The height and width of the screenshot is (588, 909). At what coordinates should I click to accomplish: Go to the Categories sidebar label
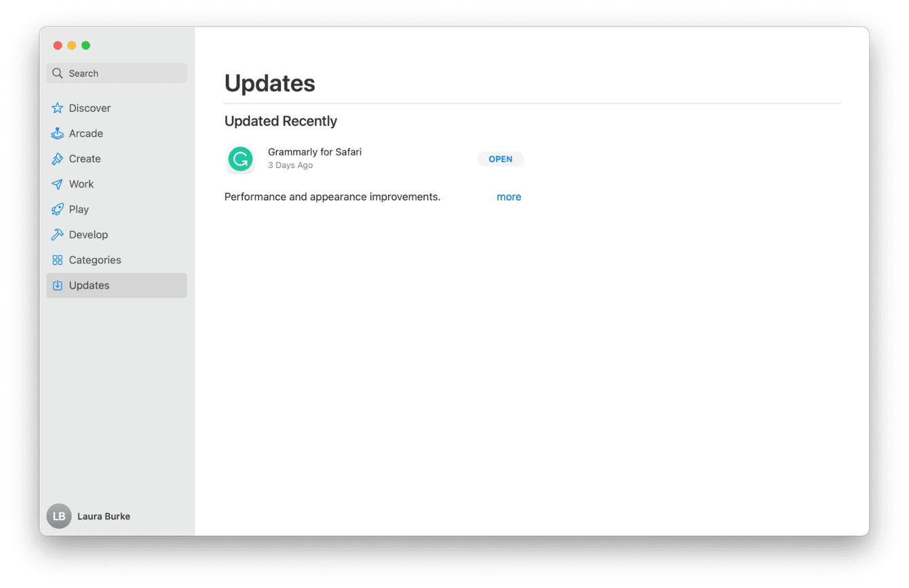tap(95, 260)
